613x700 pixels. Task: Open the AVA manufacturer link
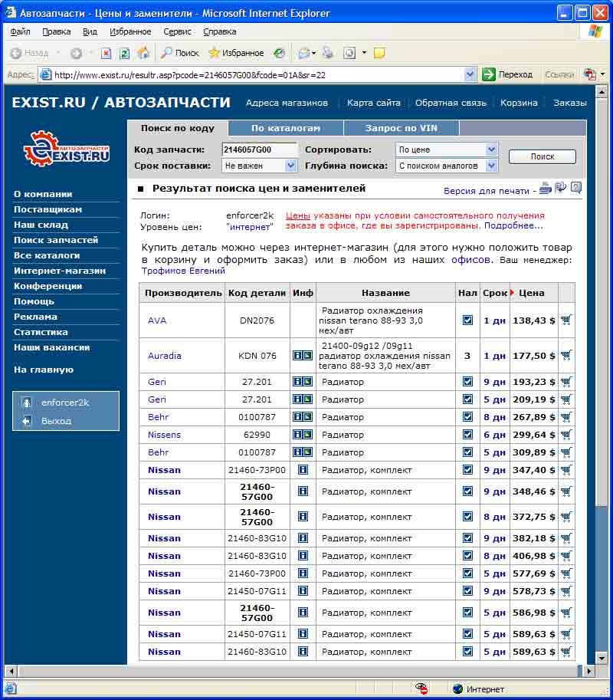click(x=157, y=320)
